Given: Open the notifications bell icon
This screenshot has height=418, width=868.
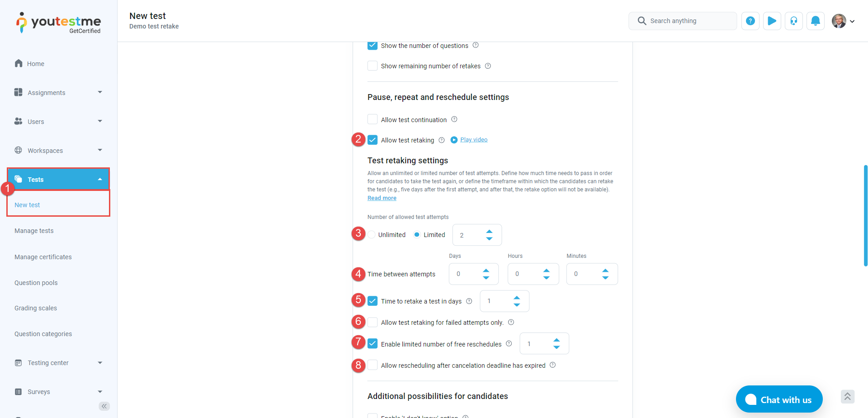Looking at the screenshot, I should 815,21.
